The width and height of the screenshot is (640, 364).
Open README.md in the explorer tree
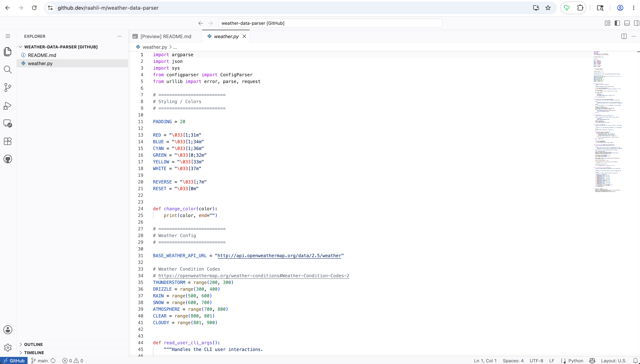[72, 55]
